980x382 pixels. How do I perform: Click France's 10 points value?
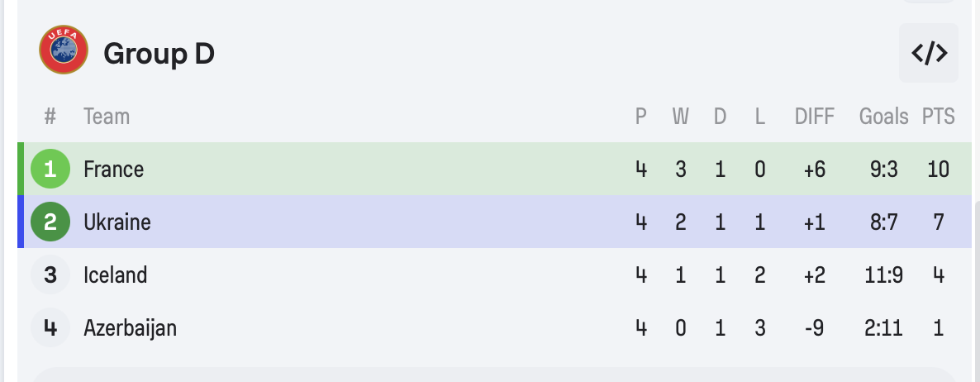pyautogui.click(x=938, y=170)
